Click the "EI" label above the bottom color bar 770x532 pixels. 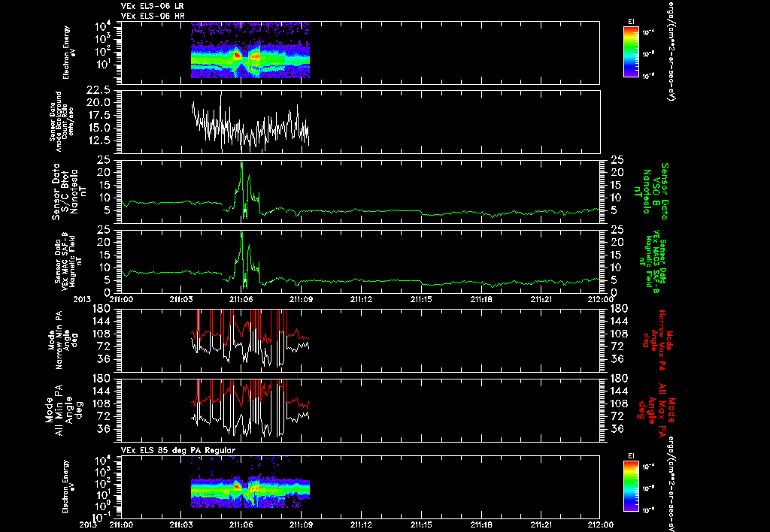click(631, 456)
